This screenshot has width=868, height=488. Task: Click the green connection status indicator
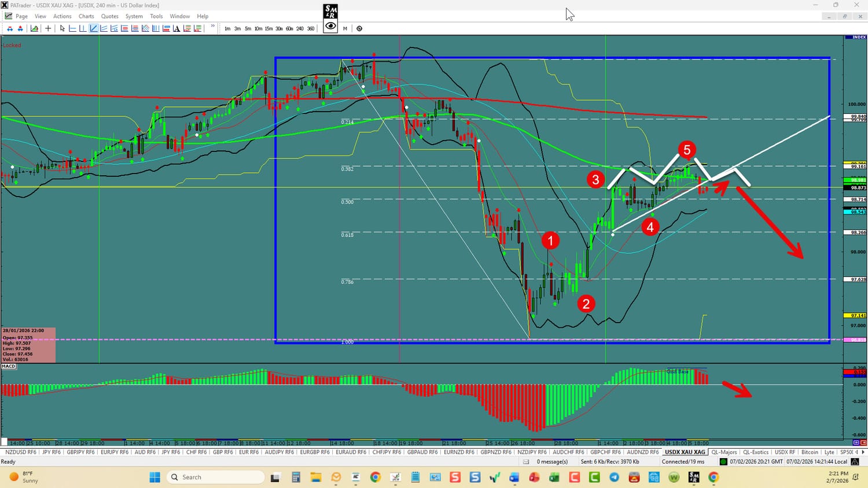pyautogui.click(x=723, y=461)
